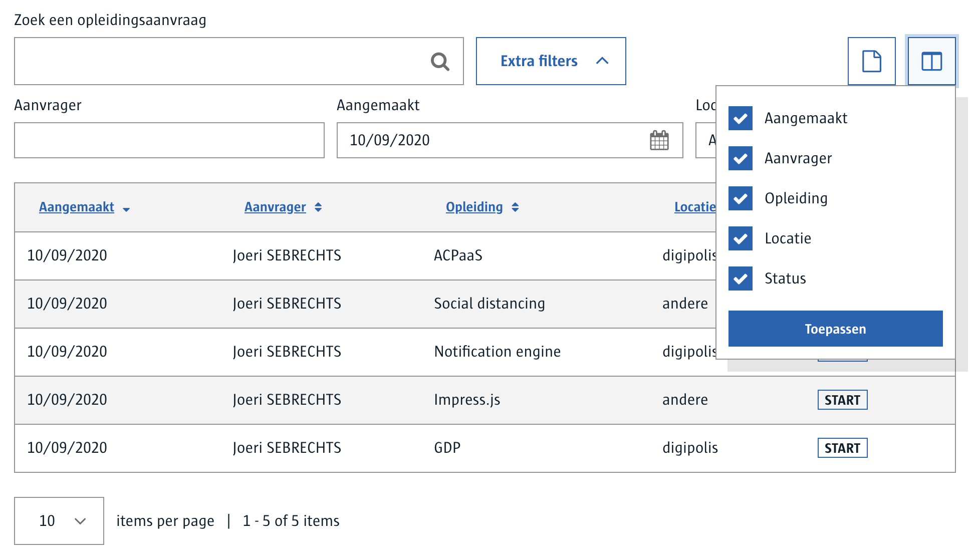Uncheck the Aangemaakt column checkbox
Screen dimensions: 976x560
741,118
